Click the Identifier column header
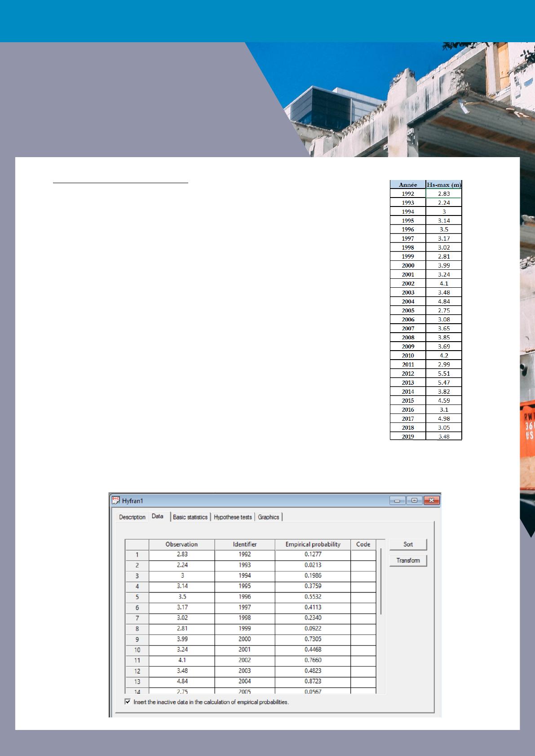The image size is (535, 756). point(245,545)
